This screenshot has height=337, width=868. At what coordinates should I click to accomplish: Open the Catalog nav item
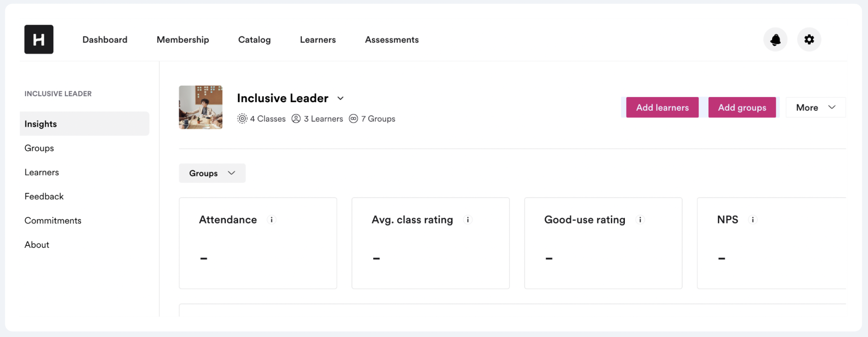pyautogui.click(x=254, y=40)
